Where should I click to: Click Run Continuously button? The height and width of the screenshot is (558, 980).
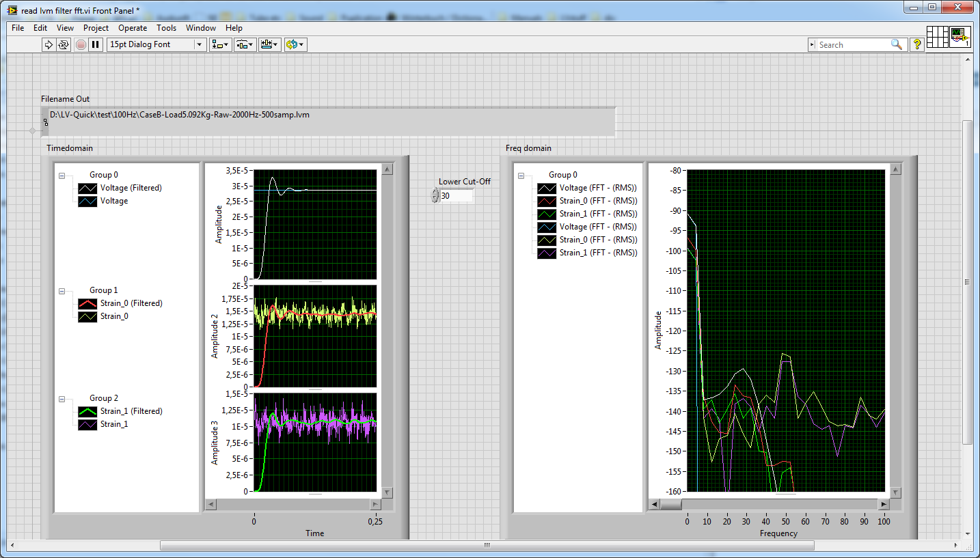[x=64, y=44]
